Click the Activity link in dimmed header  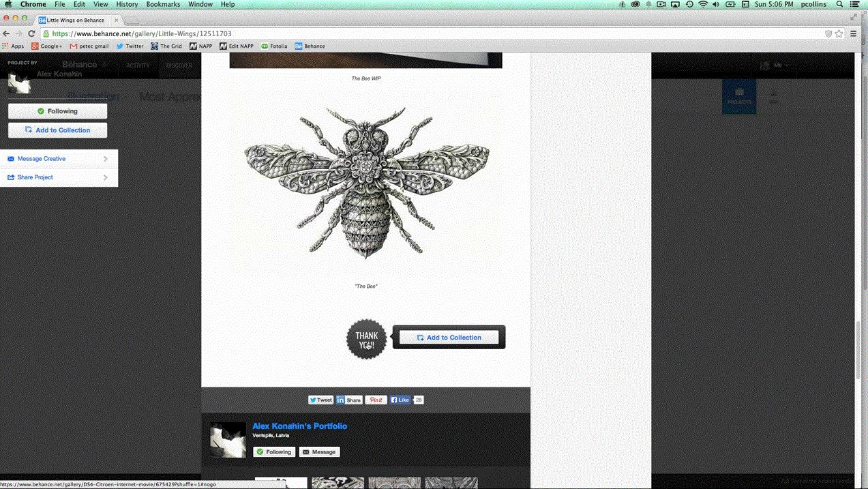pos(138,65)
